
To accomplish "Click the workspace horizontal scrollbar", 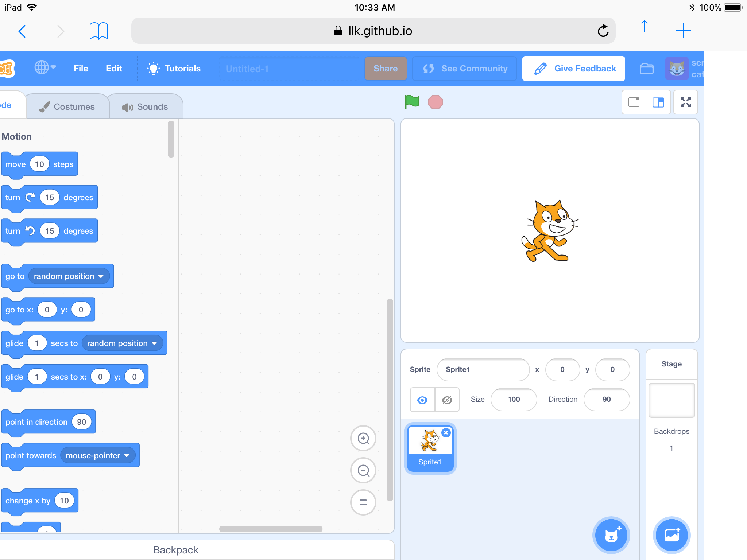I will point(271,529).
